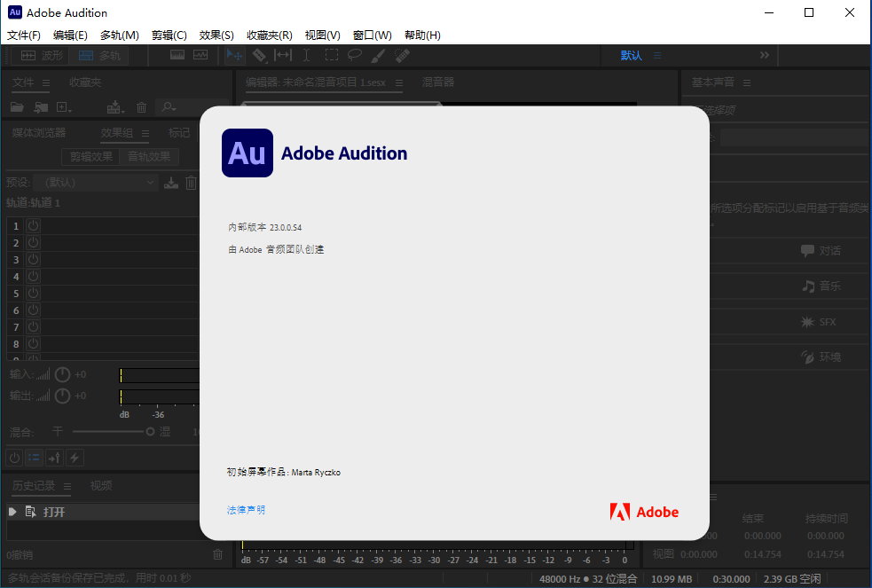Open the file search filter dropdown
The width and height of the screenshot is (872, 588).
pyautogui.click(x=169, y=106)
